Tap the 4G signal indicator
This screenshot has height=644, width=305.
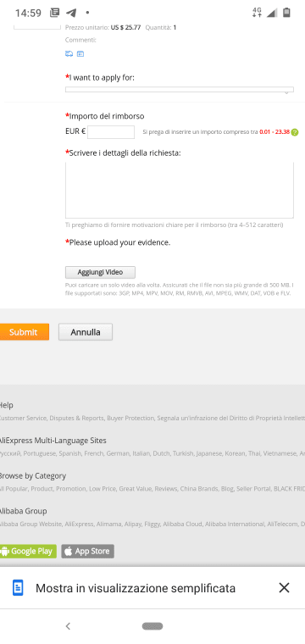tap(257, 13)
